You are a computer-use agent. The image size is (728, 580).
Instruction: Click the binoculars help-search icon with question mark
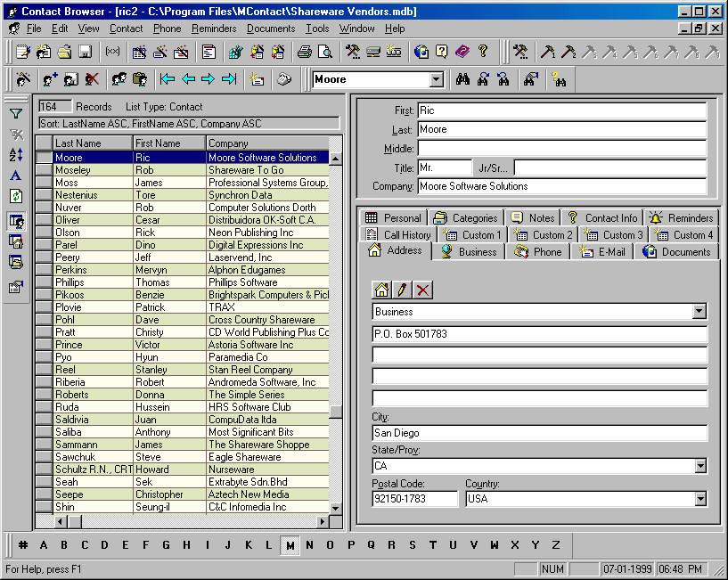[559, 79]
